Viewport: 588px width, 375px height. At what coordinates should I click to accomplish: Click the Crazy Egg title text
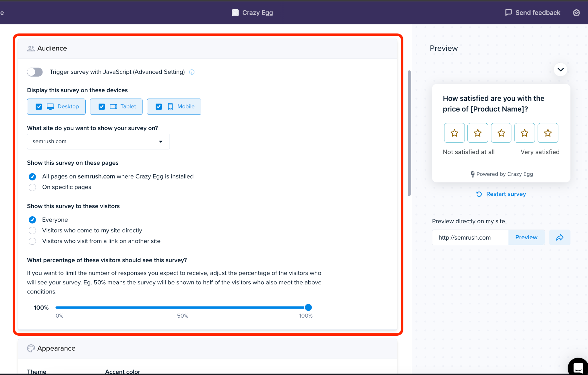[x=258, y=13]
